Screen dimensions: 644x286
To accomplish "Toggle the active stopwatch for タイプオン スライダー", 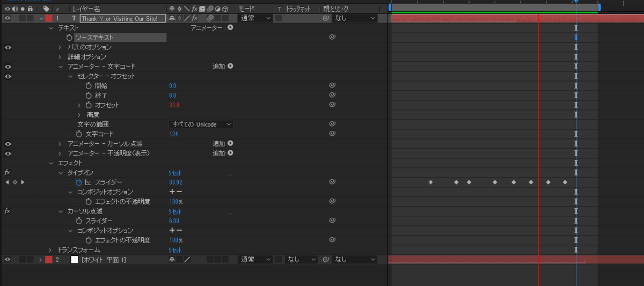I will point(79,182).
